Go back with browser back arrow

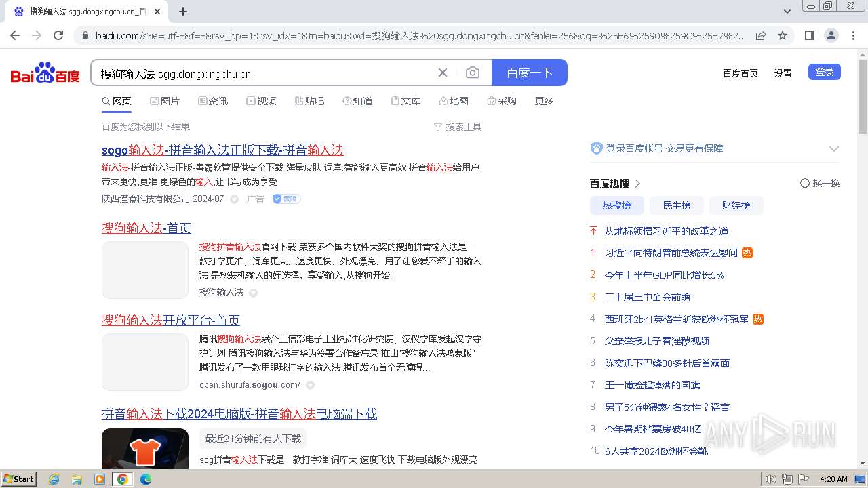pos(15,35)
